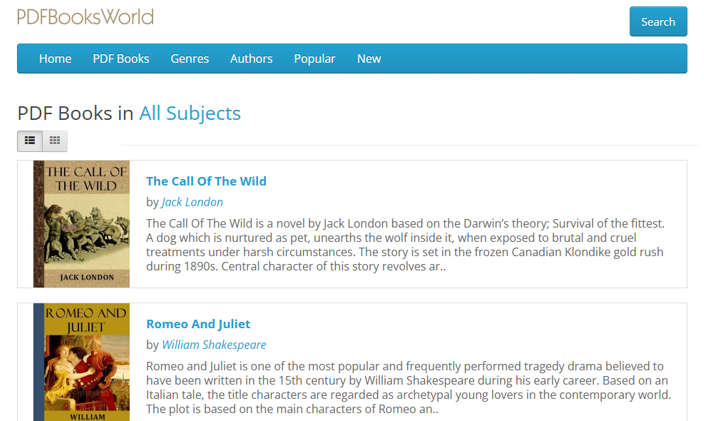This screenshot has width=704, height=421.
Task: Open The Call Of The Wild title link
Action: (x=206, y=181)
